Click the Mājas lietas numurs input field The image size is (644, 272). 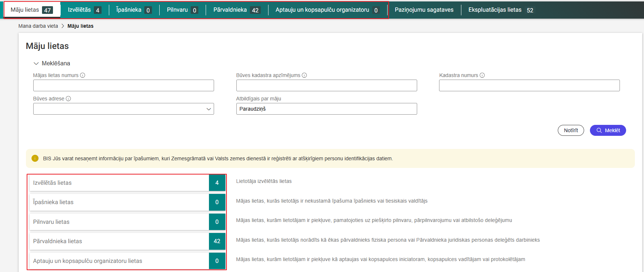pyautogui.click(x=123, y=85)
